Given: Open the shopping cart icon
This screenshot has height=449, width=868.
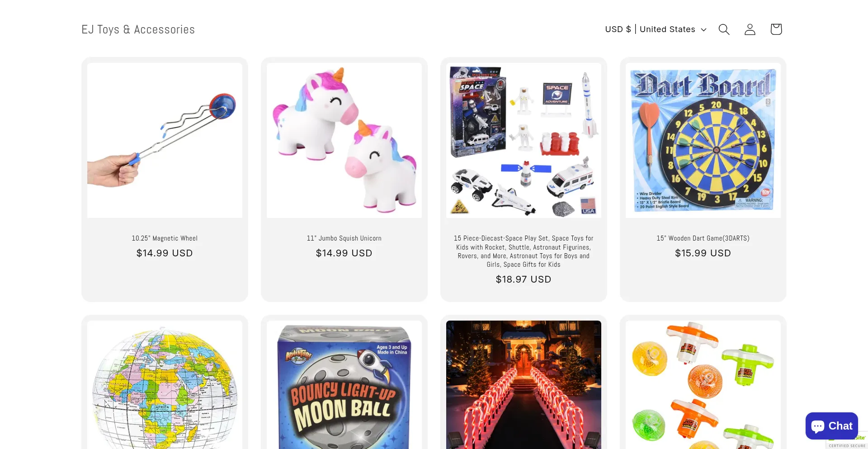Looking at the screenshot, I should [x=776, y=29].
